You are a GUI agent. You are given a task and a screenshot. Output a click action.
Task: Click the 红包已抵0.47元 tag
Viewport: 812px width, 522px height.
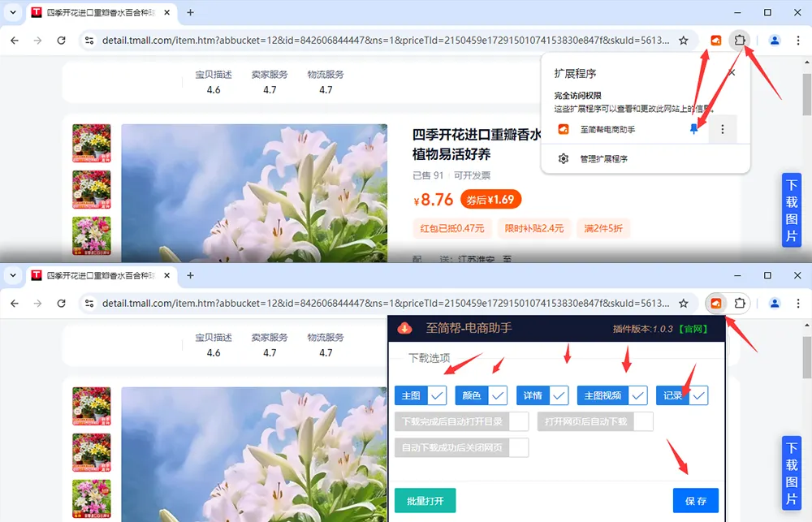[x=452, y=228]
